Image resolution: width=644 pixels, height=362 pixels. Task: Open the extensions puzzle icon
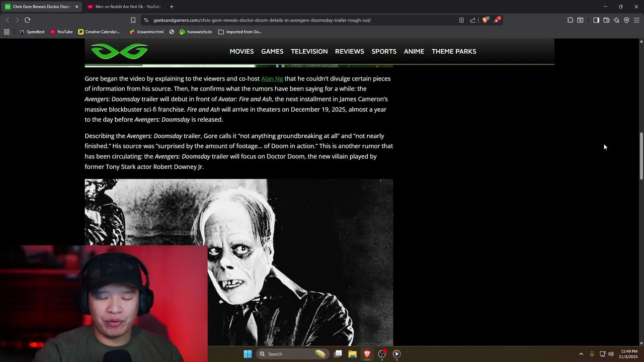[570, 20]
